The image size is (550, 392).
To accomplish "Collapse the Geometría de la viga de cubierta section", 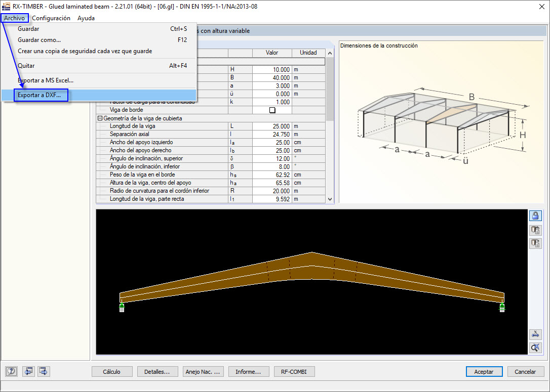I will pos(99,118).
